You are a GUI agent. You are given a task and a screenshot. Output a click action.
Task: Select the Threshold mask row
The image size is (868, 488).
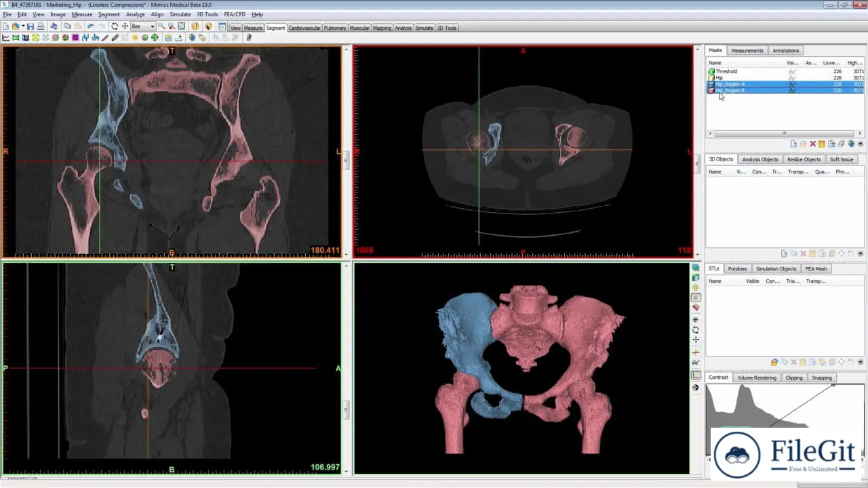click(786, 71)
